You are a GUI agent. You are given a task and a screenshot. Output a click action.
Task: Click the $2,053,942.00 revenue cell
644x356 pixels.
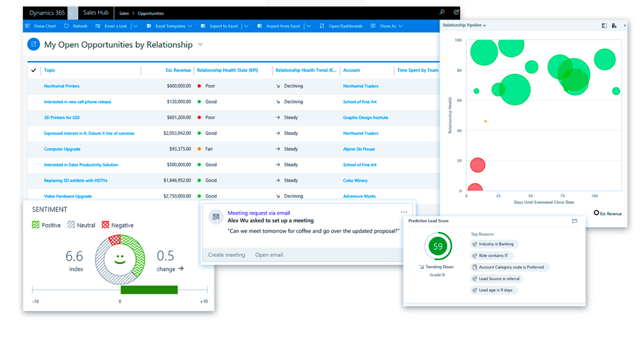point(177,133)
